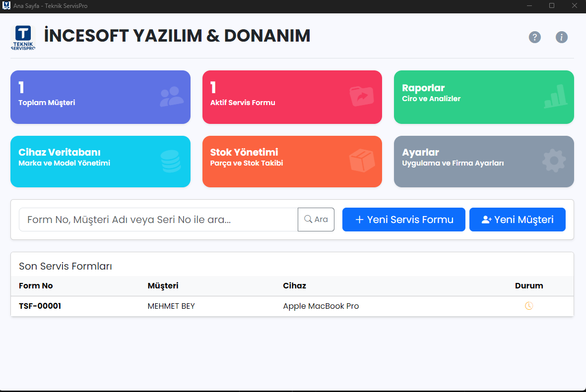The width and height of the screenshot is (586, 392).
Task: Open the Ayarlar application settings card
Action: 484,162
